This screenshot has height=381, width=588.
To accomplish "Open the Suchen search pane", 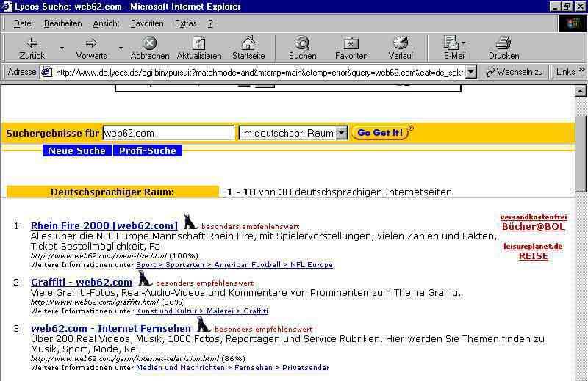I will point(302,48).
